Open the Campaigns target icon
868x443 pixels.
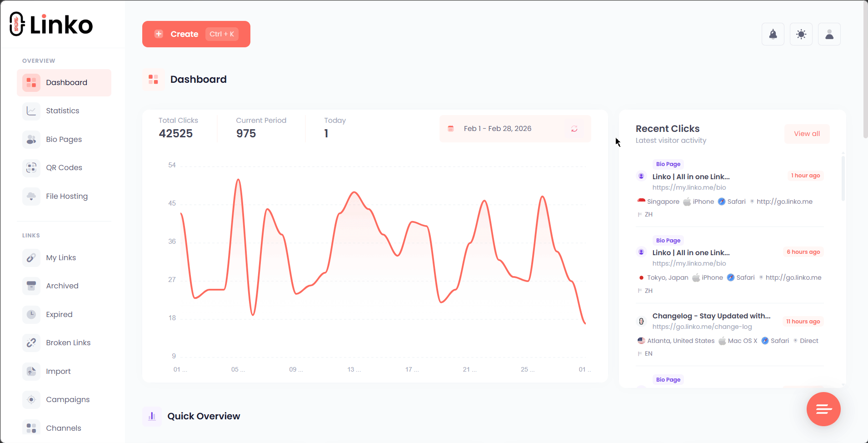click(31, 399)
